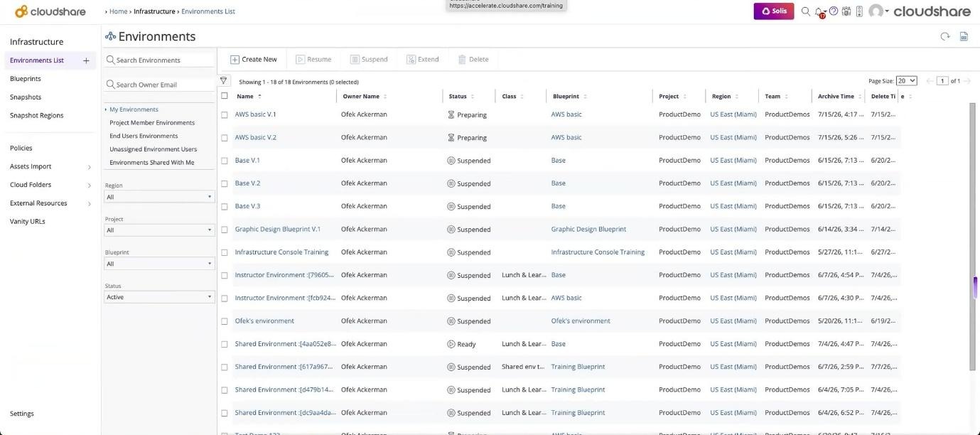Click the Create New button
Screen dimensions: 980x435
coord(254,60)
